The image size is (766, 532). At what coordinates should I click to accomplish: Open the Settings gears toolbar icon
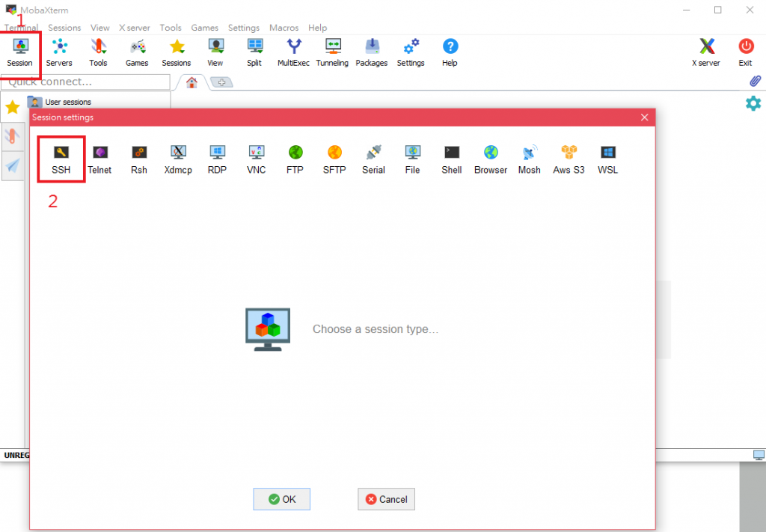pos(411,53)
